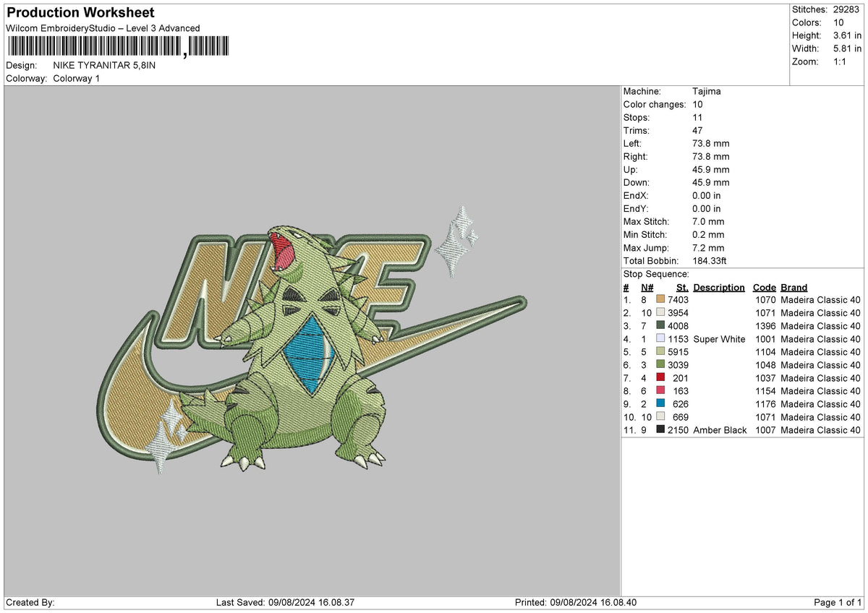The height and width of the screenshot is (613, 868).
Task: Click the Min Stitch value '0.2 mm'
Action: coord(708,234)
